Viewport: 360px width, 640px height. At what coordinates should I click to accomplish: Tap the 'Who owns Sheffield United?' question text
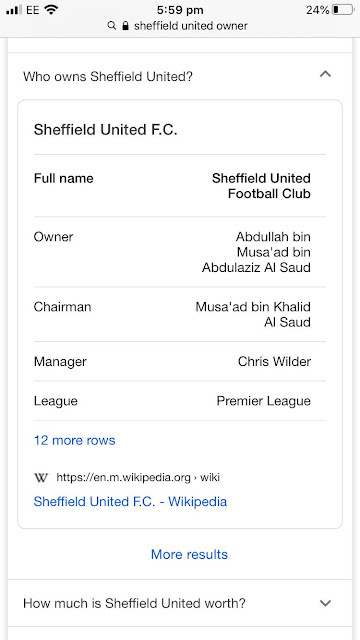click(108, 77)
